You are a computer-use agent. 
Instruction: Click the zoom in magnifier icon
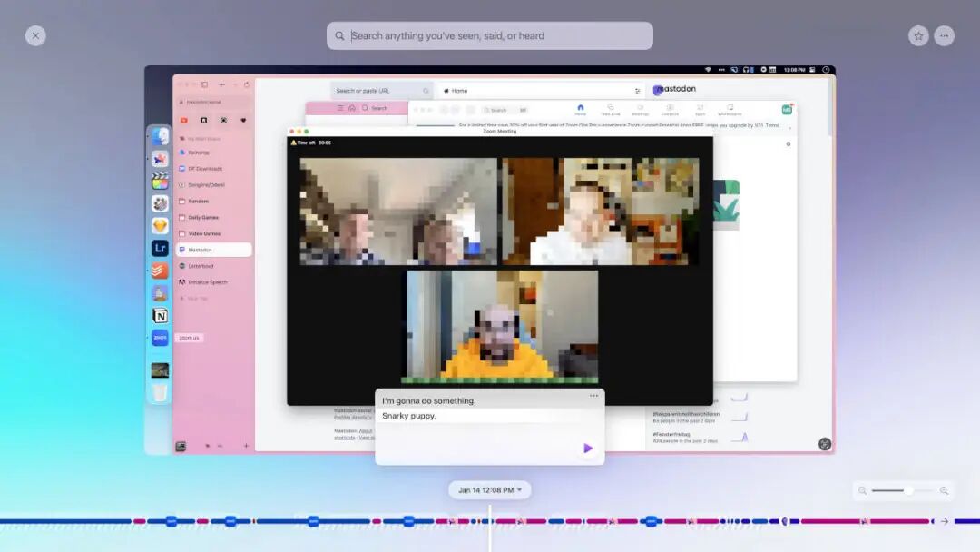(944, 491)
